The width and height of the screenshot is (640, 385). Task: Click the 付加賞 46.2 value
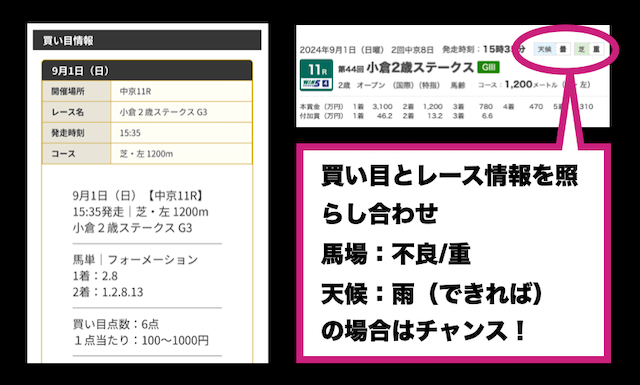pos(384,116)
